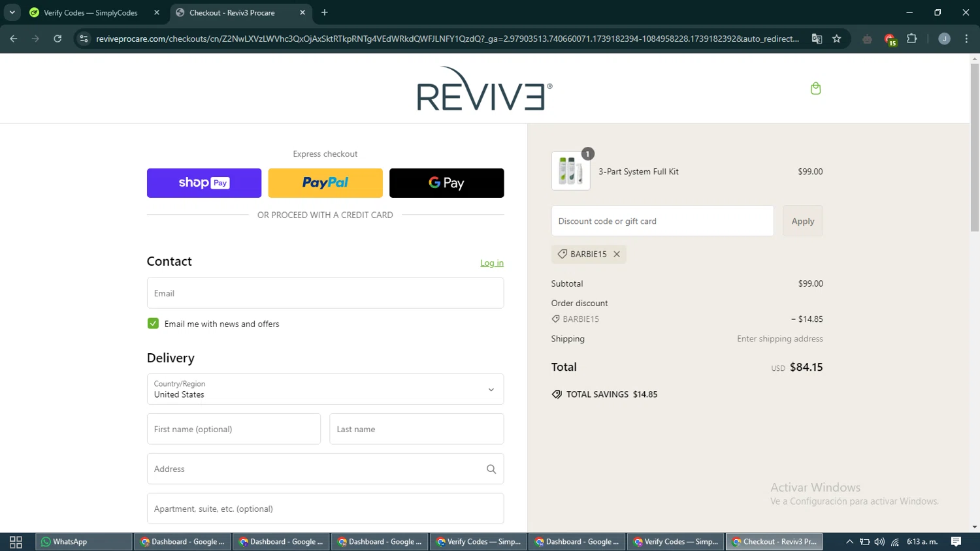980x551 pixels.
Task: Show hidden system tray icons
Action: 849,542
